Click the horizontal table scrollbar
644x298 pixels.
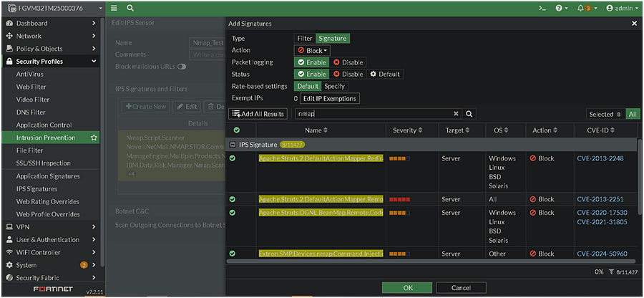point(429,261)
